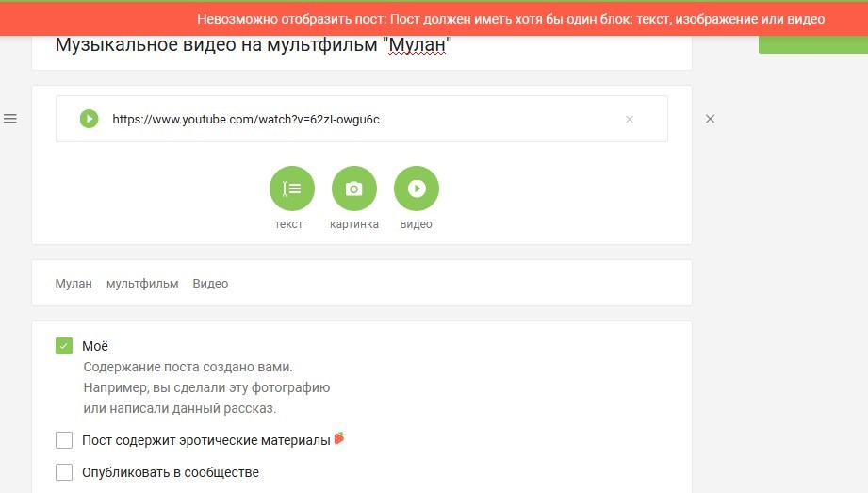Click into the YouTube URL text
The height and width of the screenshot is (493, 868).
[x=245, y=120]
